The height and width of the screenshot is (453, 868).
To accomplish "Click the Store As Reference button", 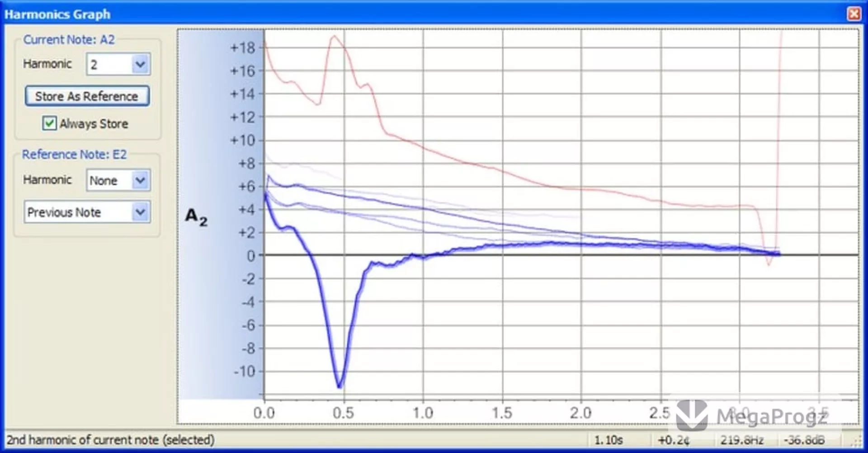I will [87, 96].
